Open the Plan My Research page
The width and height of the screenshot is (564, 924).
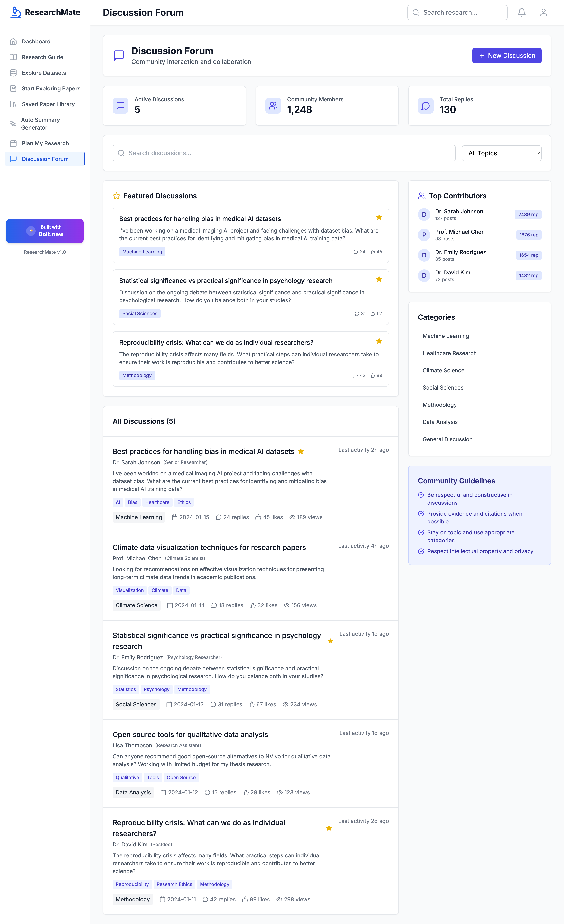pos(45,143)
